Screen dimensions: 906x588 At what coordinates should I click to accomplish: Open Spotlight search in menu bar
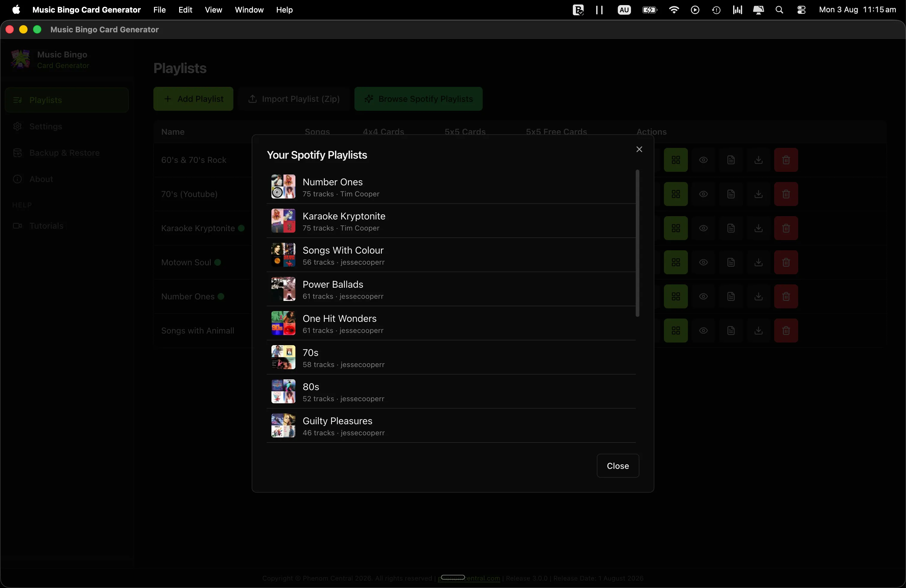coord(779,10)
